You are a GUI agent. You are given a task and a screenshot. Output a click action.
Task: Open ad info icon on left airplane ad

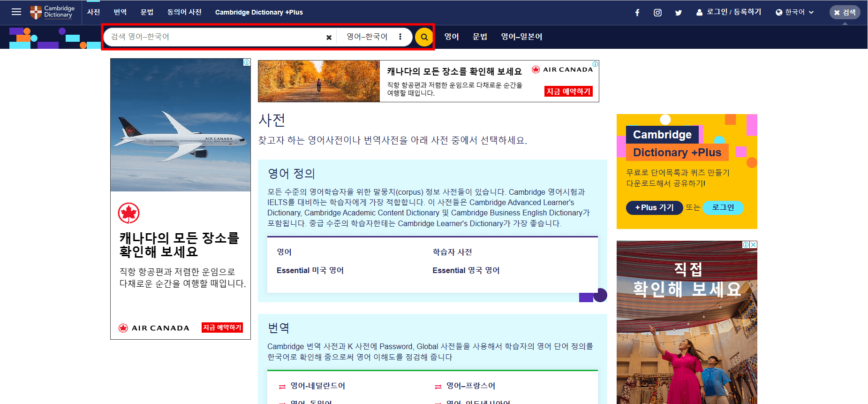pos(247,62)
